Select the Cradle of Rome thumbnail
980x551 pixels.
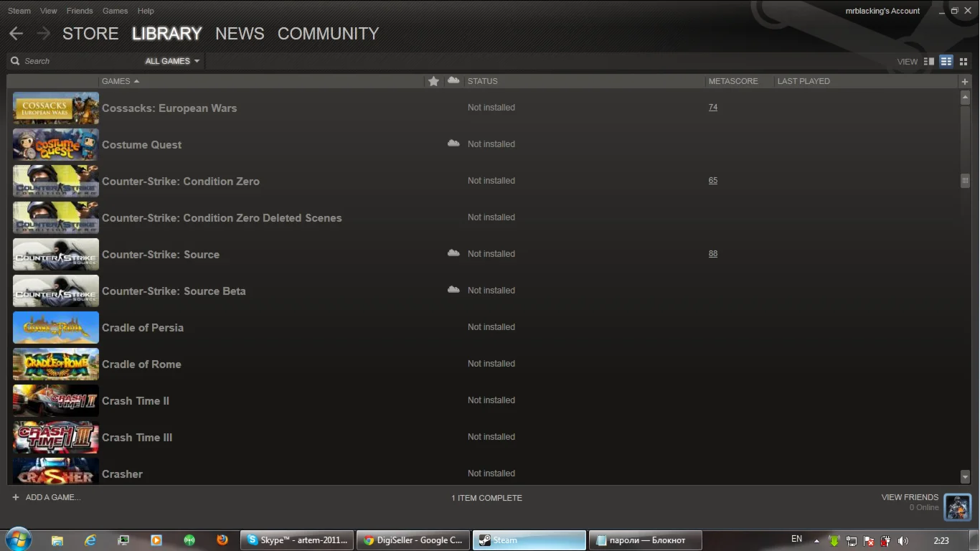pos(56,364)
